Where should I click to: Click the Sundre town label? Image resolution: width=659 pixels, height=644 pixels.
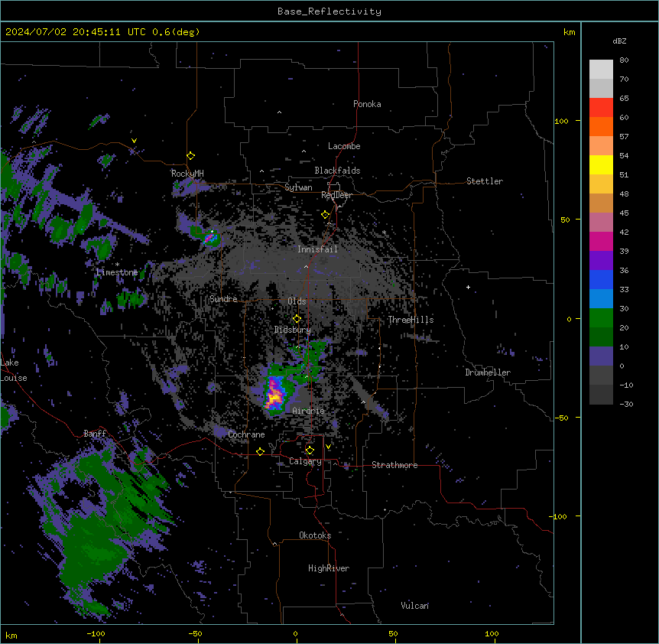click(x=223, y=299)
